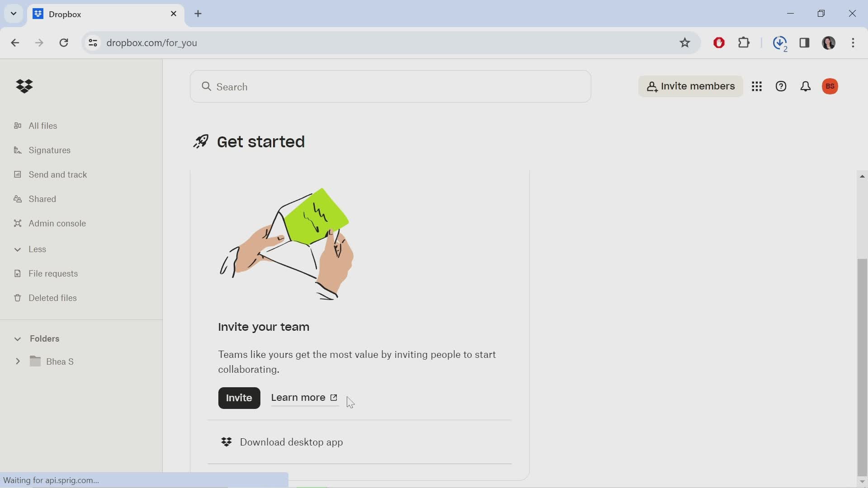Click the Signatures sidebar icon
Screen dimensions: 868x488
point(17,150)
